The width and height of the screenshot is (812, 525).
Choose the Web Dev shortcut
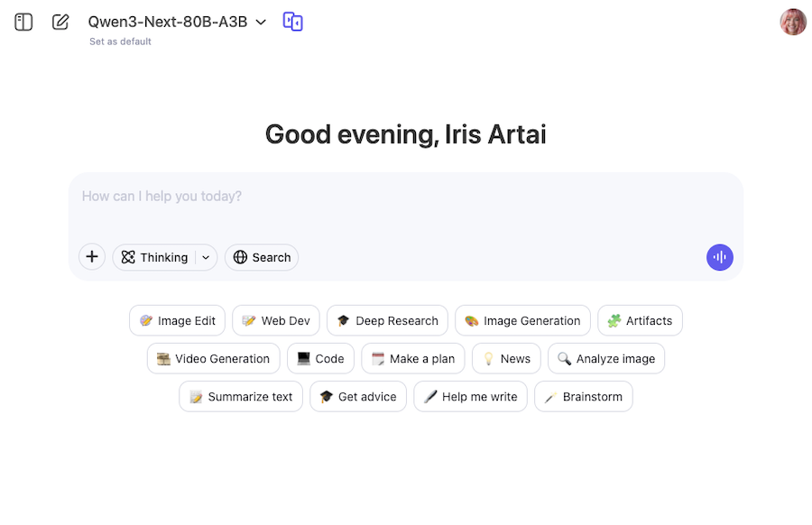[275, 320]
